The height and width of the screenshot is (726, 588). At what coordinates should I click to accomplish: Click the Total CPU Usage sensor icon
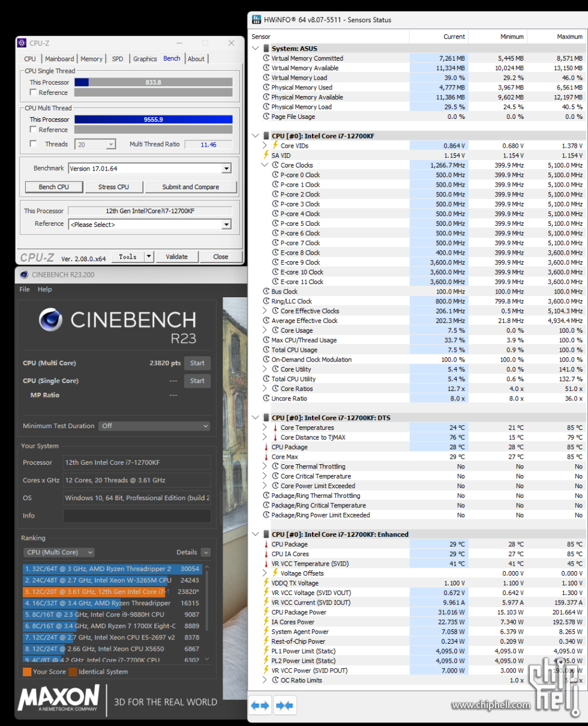266,349
